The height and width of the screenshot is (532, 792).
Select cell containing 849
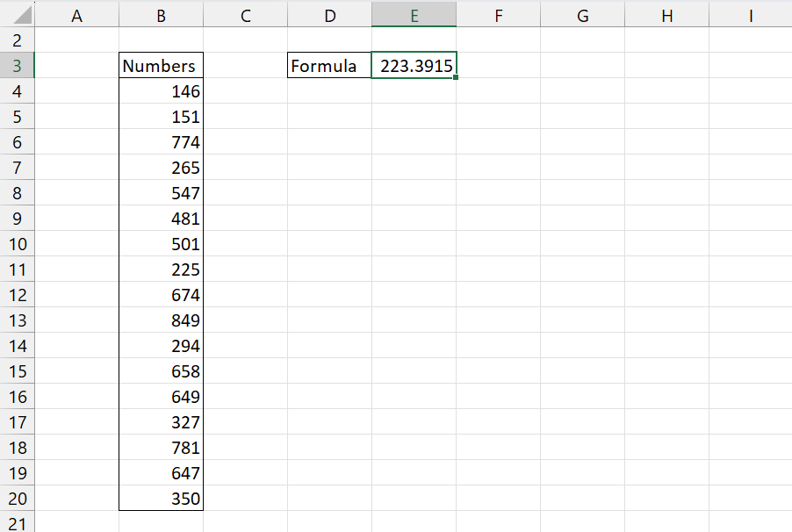point(161,320)
